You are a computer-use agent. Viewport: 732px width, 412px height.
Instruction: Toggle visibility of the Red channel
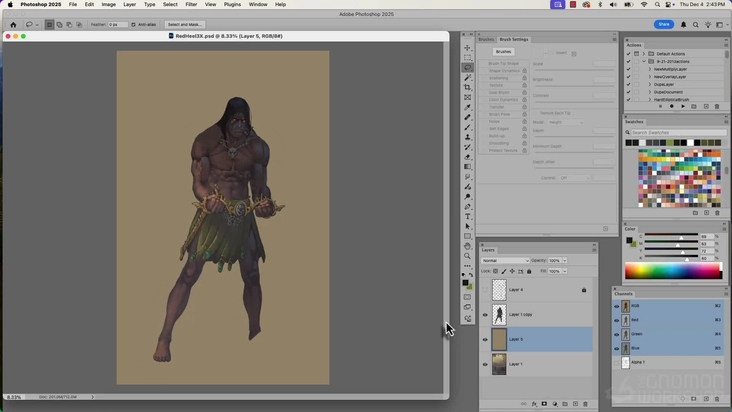pyautogui.click(x=616, y=320)
